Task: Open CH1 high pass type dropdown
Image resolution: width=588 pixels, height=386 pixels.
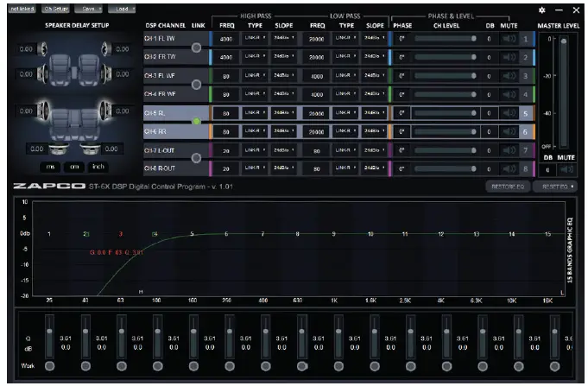Action: (x=255, y=38)
